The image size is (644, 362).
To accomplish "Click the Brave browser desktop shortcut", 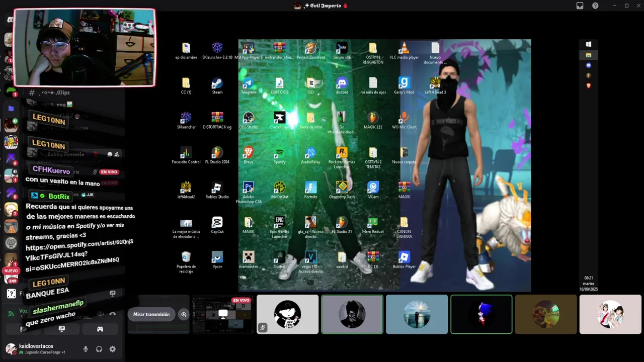I will click(x=249, y=155).
